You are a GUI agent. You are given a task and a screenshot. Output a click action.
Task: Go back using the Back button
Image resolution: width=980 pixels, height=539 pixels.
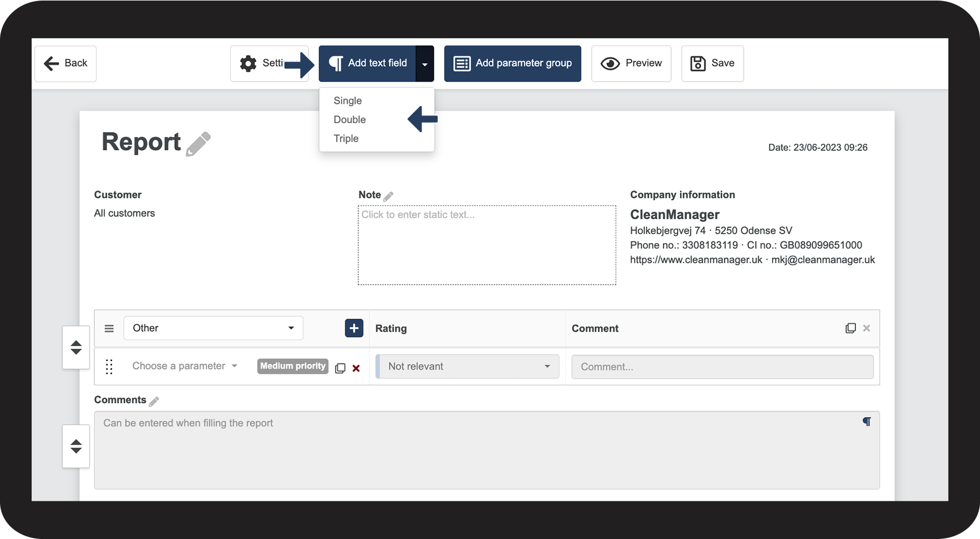tap(65, 63)
